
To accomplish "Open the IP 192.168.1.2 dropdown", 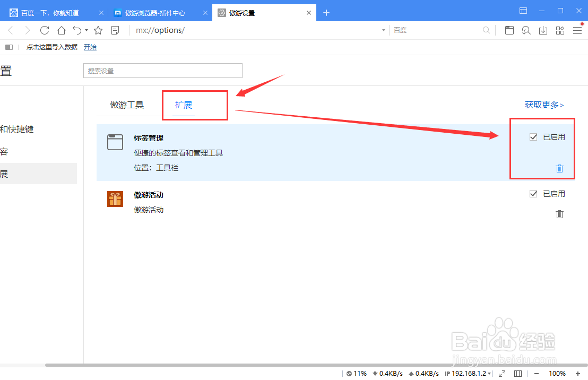I will point(468,374).
